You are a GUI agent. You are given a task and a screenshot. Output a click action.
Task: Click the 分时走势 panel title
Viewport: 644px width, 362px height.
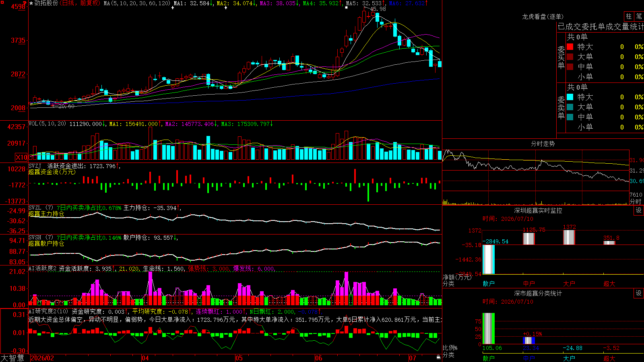click(x=543, y=144)
